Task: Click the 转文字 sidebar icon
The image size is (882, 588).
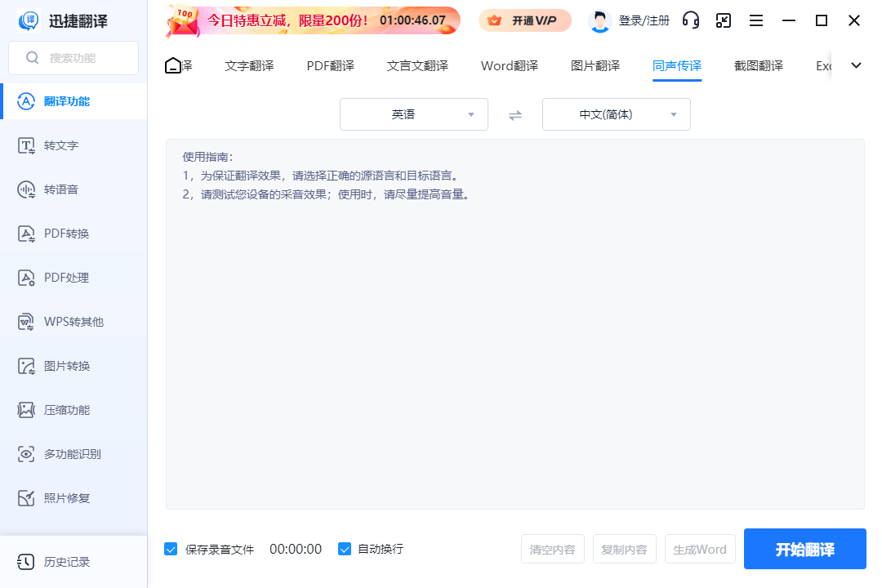Action: point(26,145)
